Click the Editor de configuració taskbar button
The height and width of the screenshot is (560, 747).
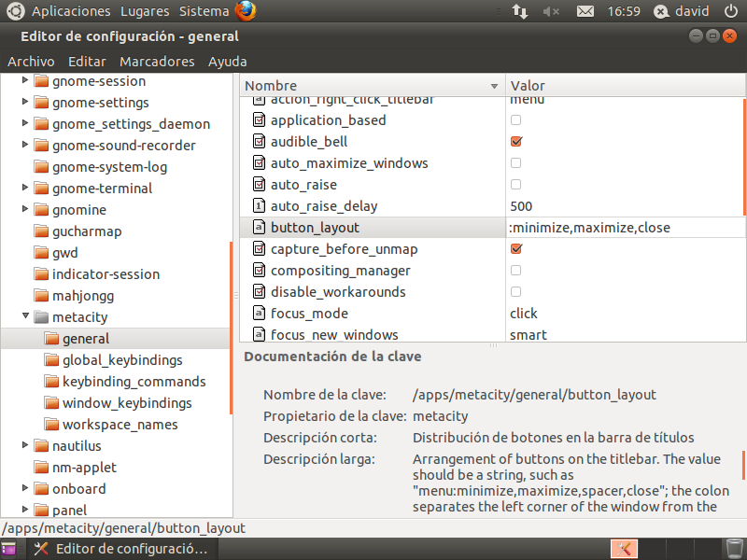[122, 549]
